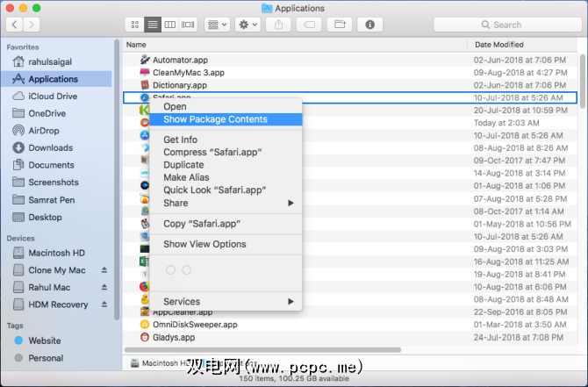588x387 pixels.
Task: Switch to list view
Action: tap(152, 25)
